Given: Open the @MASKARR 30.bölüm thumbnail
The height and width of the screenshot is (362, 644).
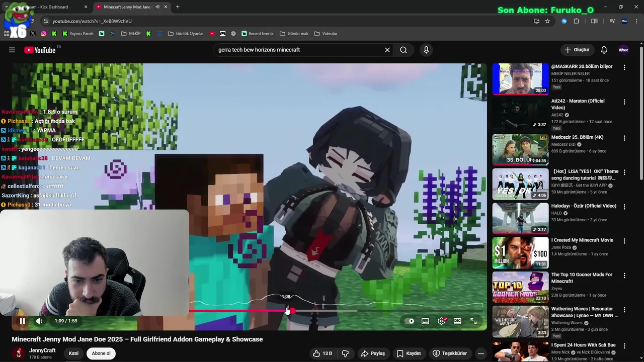Looking at the screenshot, I should 520,79.
